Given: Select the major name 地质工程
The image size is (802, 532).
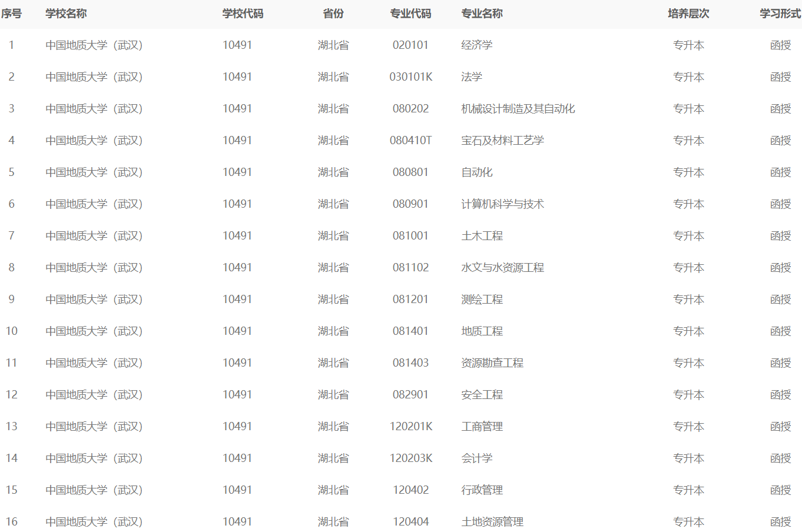Looking at the screenshot, I should 482,331.
